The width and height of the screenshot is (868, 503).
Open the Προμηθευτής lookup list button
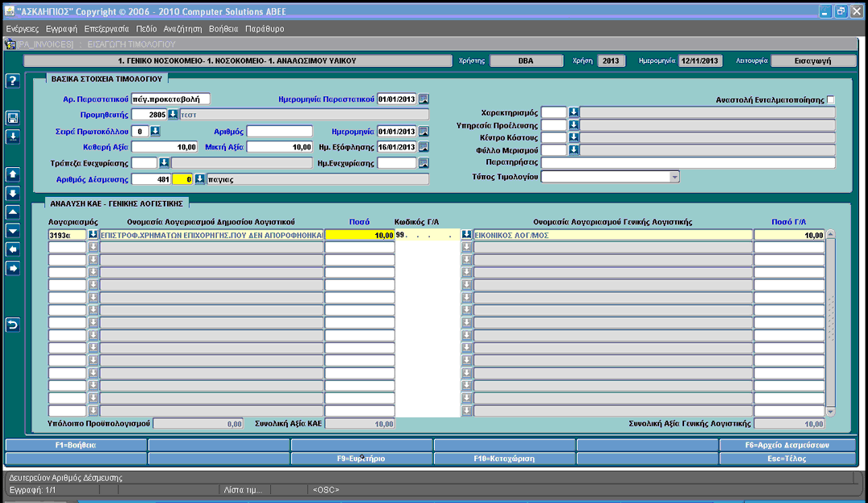pos(173,114)
